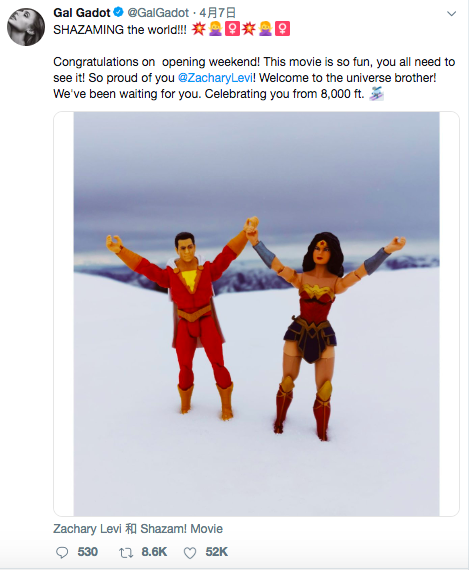Expand the tweet options chevron
The image size is (469, 570).
[x=451, y=14]
